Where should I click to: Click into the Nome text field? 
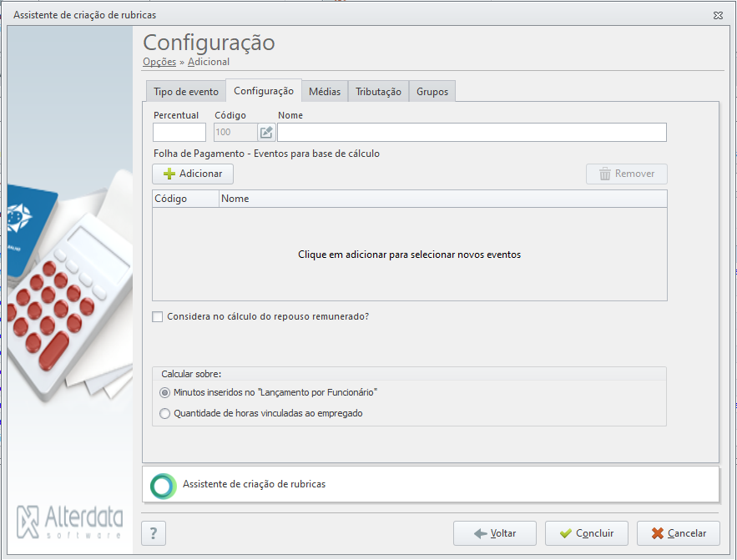coord(472,133)
